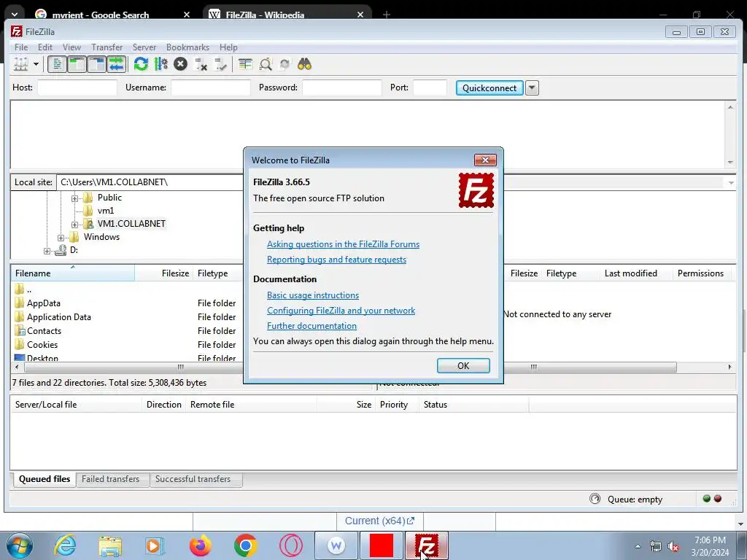Open the Server menu
The width and height of the screenshot is (747, 560).
tap(144, 47)
